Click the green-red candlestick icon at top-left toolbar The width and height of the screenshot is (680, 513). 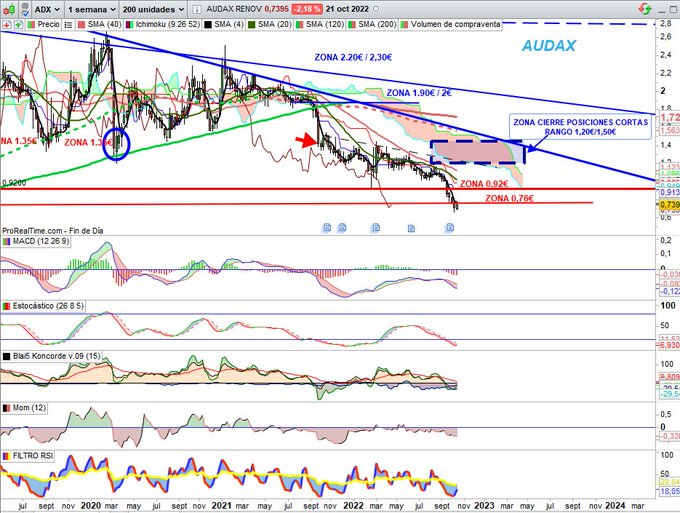[9, 9]
